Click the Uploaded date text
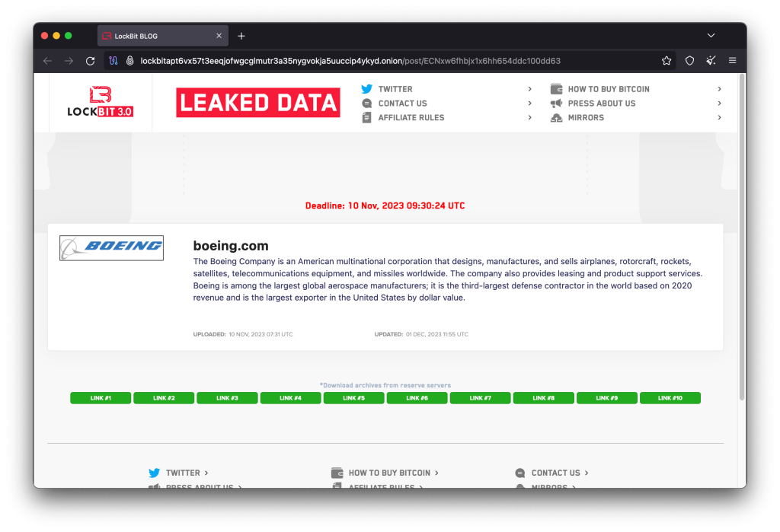The height and width of the screenshot is (532, 780). tap(243, 335)
